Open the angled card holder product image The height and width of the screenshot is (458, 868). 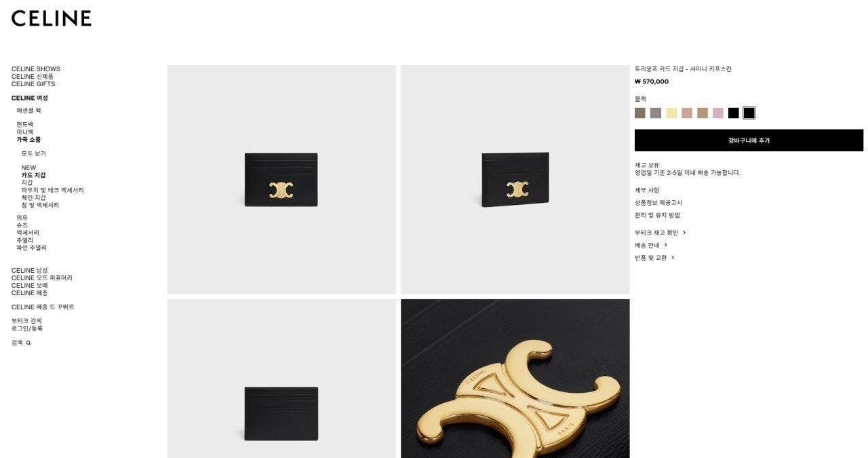click(x=515, y=180)
